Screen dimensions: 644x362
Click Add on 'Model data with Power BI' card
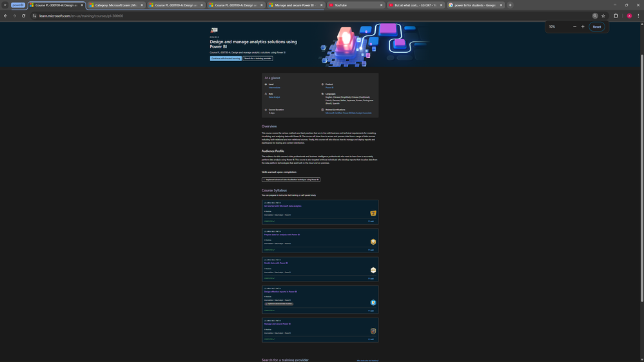371,278
